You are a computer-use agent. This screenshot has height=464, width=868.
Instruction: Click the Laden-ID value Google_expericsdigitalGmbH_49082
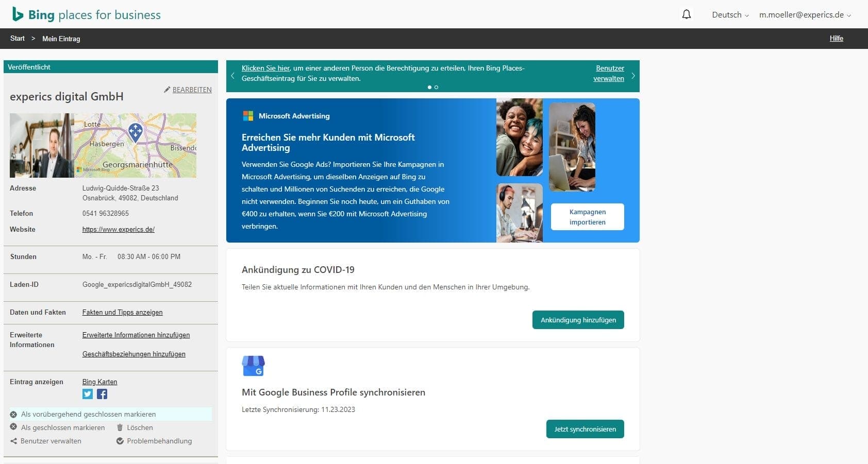pos(137,285)
